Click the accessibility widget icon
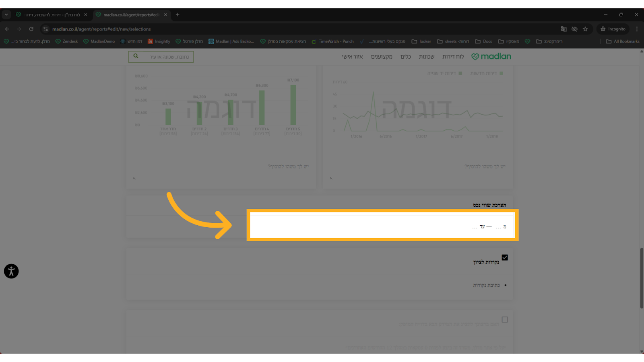Image resolution: width=644 pixels, height=362 pixels. click(x=11, y=271)
